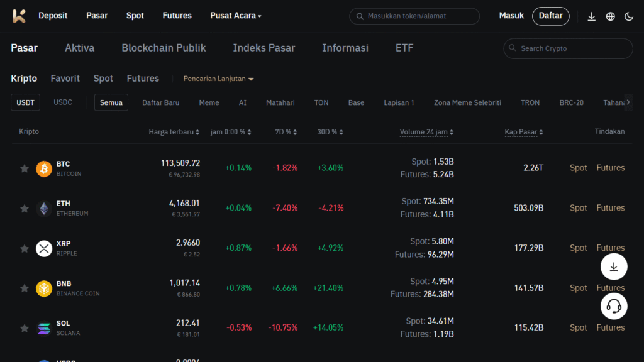Screen dimensions: 644x362
Task: Click the floating download button bottom right
Action: point(613,266)
